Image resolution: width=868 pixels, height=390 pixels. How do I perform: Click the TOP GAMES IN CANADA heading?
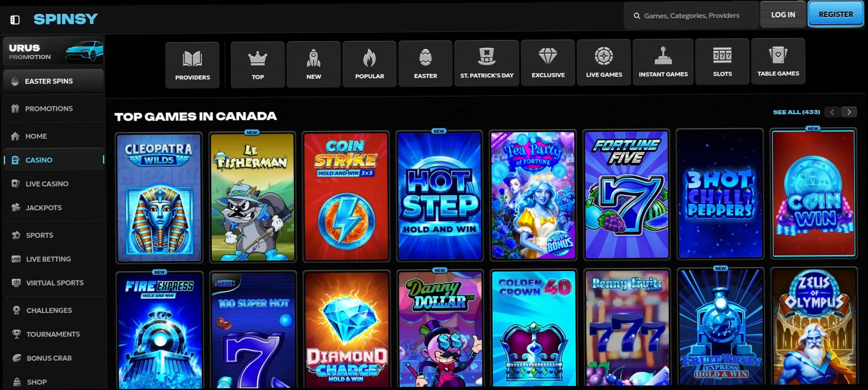point(196,117)
